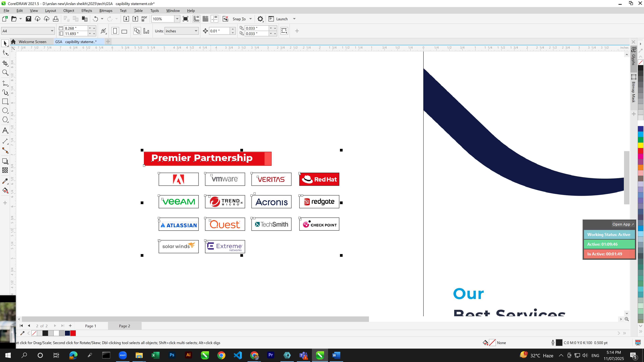Select the Transparency tool
The image size is (644, 362).
tap(5, 170)
